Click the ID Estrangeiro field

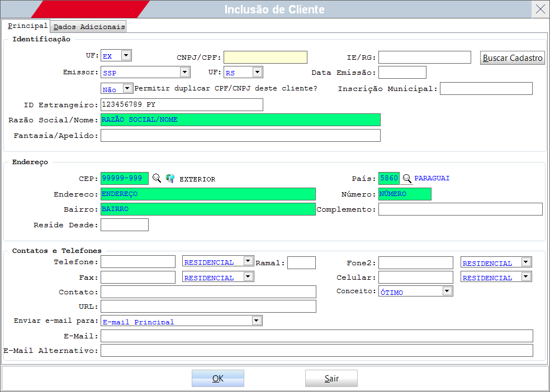coord(182,105)
